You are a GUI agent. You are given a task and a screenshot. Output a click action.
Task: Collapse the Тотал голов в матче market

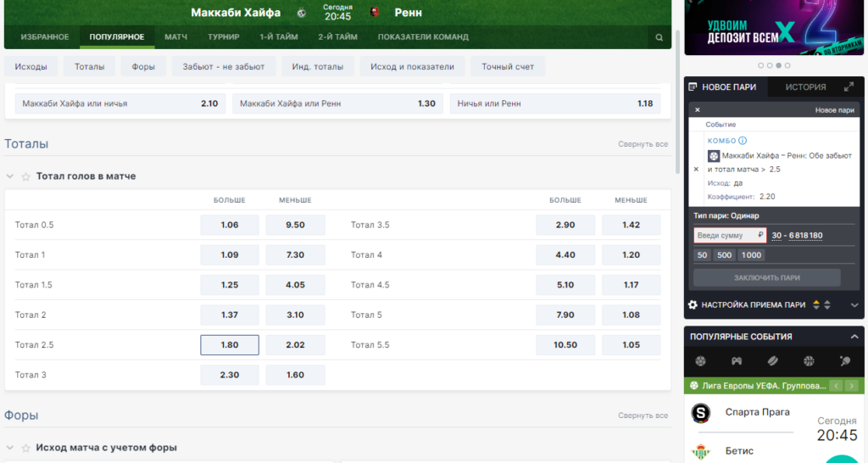tap(9, 176)
